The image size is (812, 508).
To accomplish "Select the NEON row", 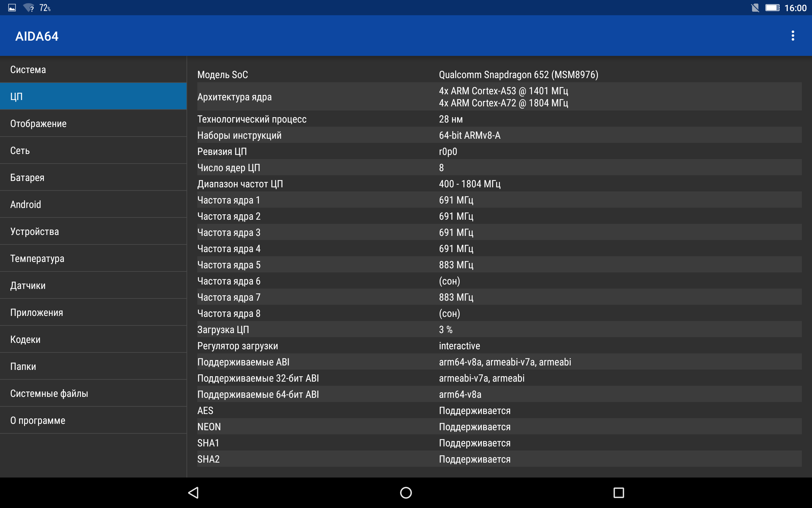I will (x=499, y=426).
